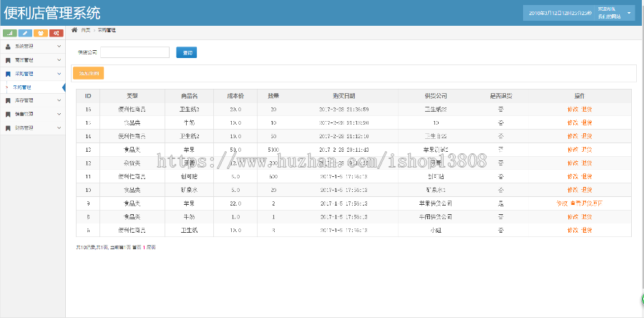Collapse the 采购管理 parent menu
The width and height of the screenshot is (644, 318).
point(33,74)
